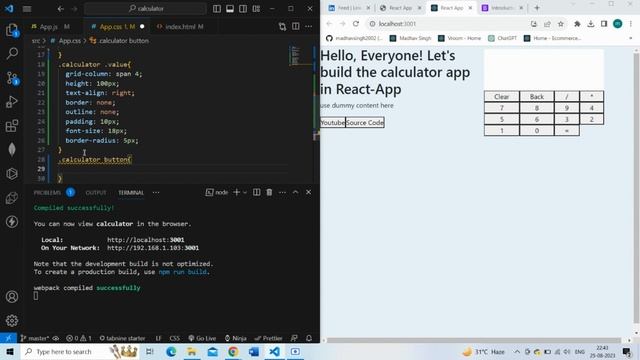The width and height of the screenshot is (640, 360).
Task: Click the calculator equals button
Action: [x=567, y=131]
